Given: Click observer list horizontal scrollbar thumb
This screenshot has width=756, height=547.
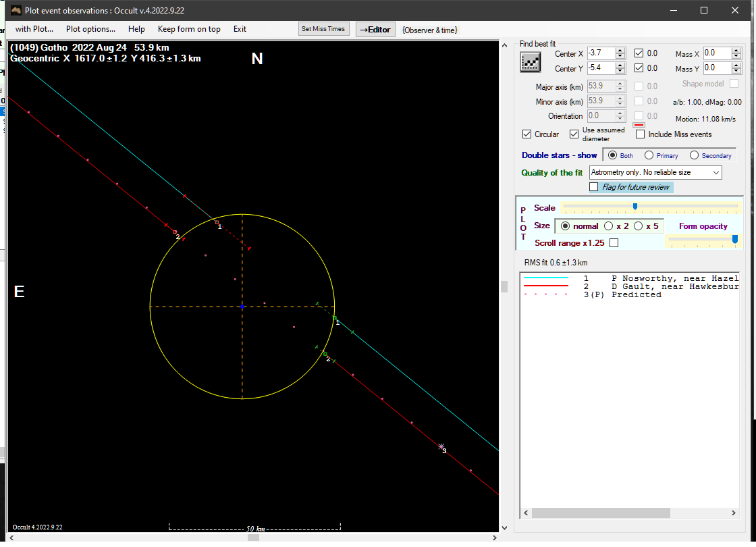Looking at the screenshot, I should (601, 513).
